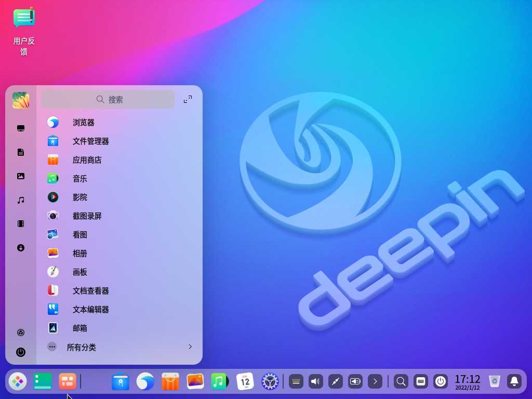Screen dimensions: 532x399
Task: Expand 所有分类 all categories
Action: pos(119,347)
